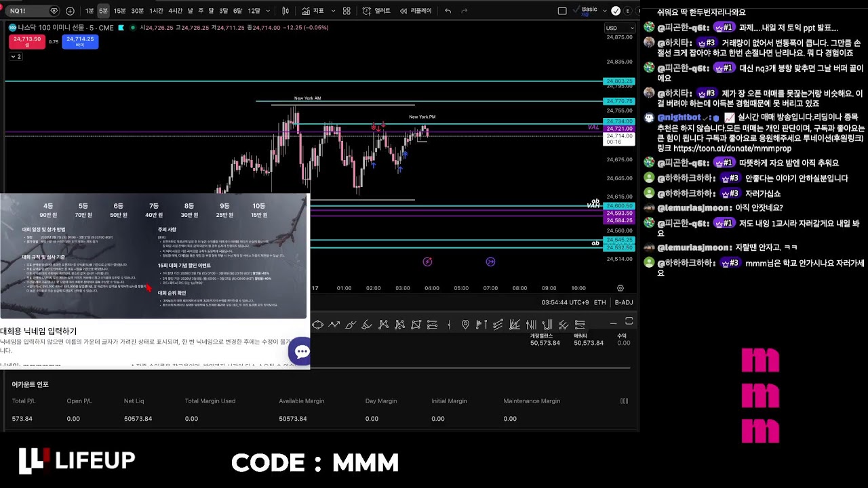
Task: Expand the collapsed indicators legend chevron
Action: (16, 57)
